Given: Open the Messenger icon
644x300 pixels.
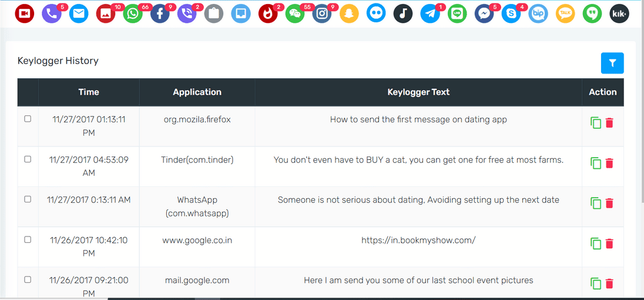Looking at the screenshot, I should click(484, 14).
